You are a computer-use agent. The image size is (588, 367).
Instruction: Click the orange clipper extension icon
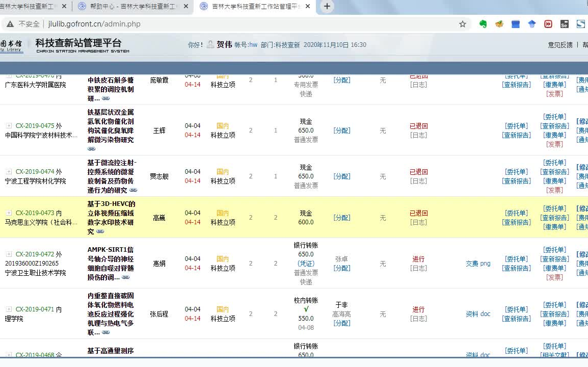[x=499, y=23]
